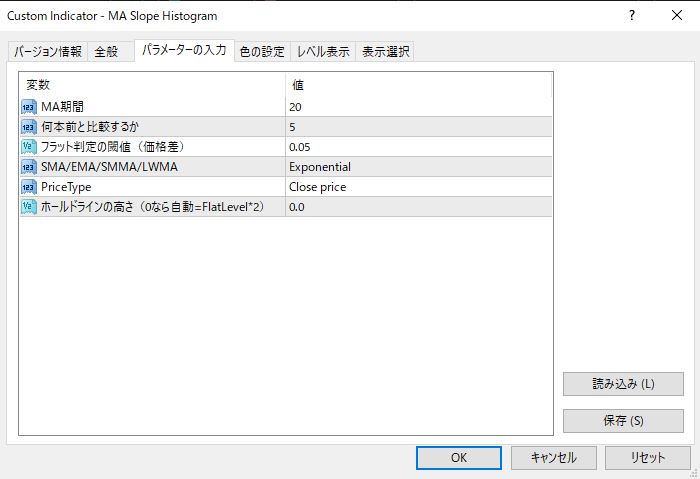Click the icon beside SMA/EMA/SMMA/LWMA
Viewport: 700px width, 479px height.
click(x=28, y=167)
